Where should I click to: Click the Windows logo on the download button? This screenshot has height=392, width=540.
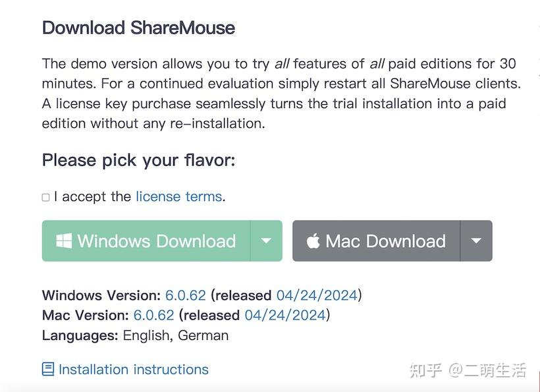(64, 241)
